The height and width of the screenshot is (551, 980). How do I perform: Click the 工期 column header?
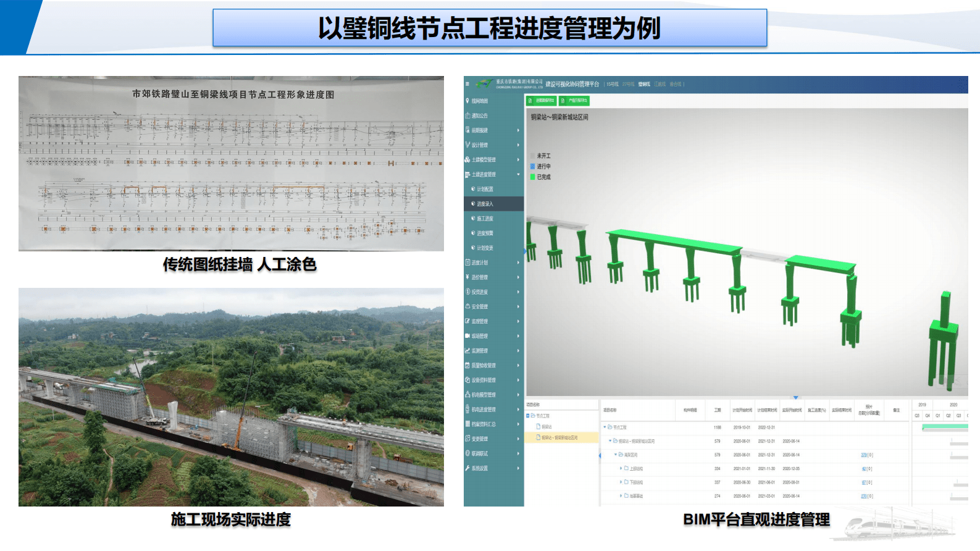(718, 410)
